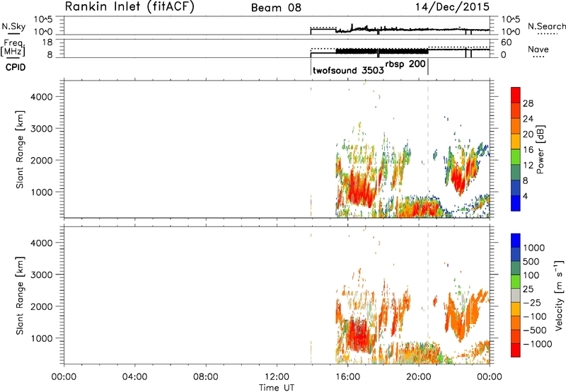Click the 'Velocity [m s-1]' colorbar label
Image resolution: width=566 pixels, height=392 pixels.
click(x=559, y=295)
